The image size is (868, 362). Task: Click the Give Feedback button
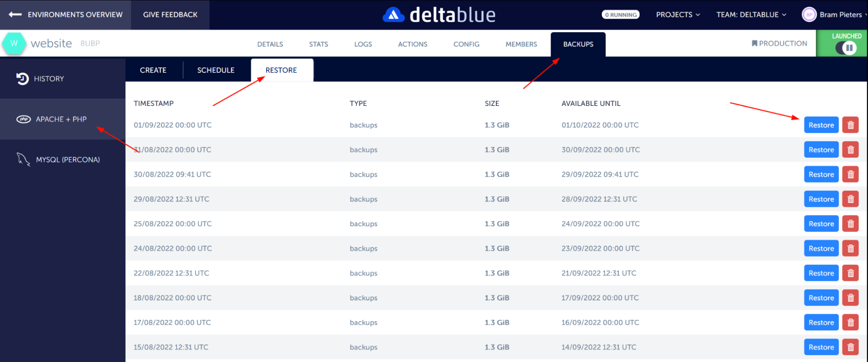(170, 15)
